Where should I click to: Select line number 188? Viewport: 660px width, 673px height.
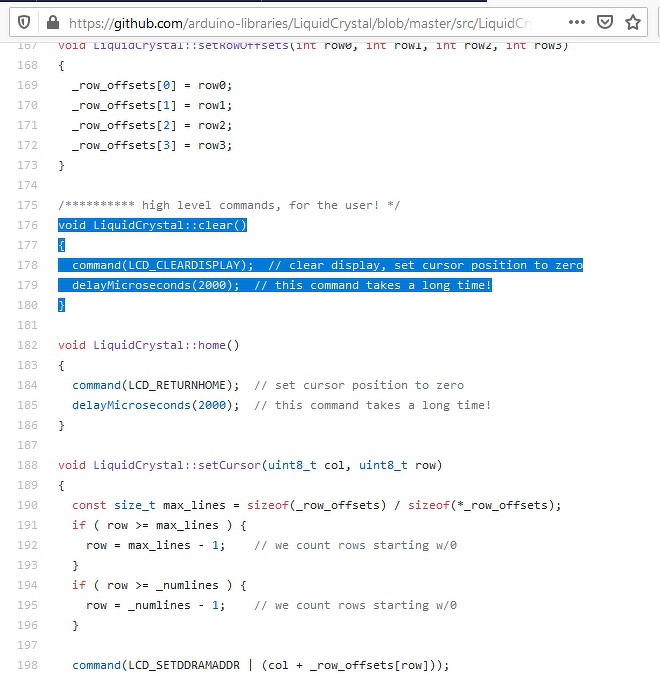(x=27, y=465)
